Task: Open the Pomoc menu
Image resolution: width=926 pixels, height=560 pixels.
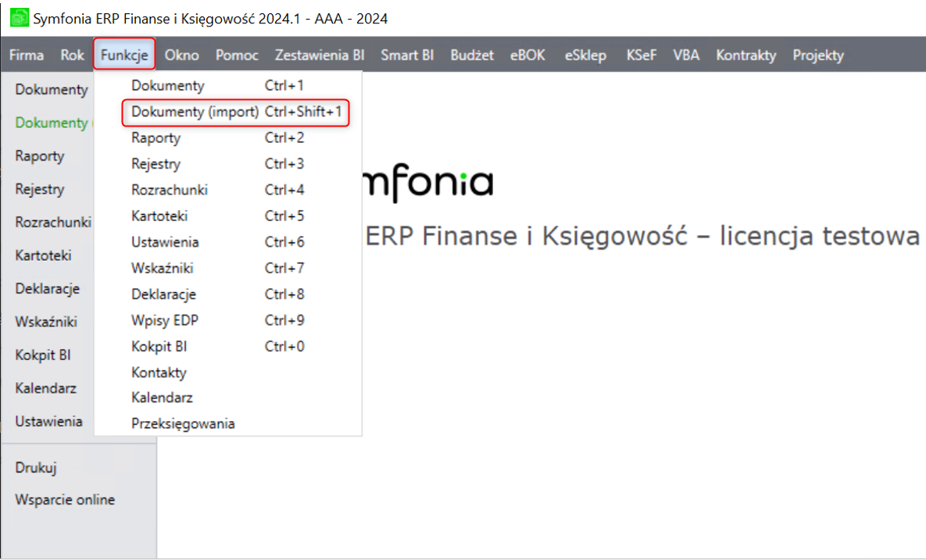Action: pyautogui.click(x=237, y=55)
